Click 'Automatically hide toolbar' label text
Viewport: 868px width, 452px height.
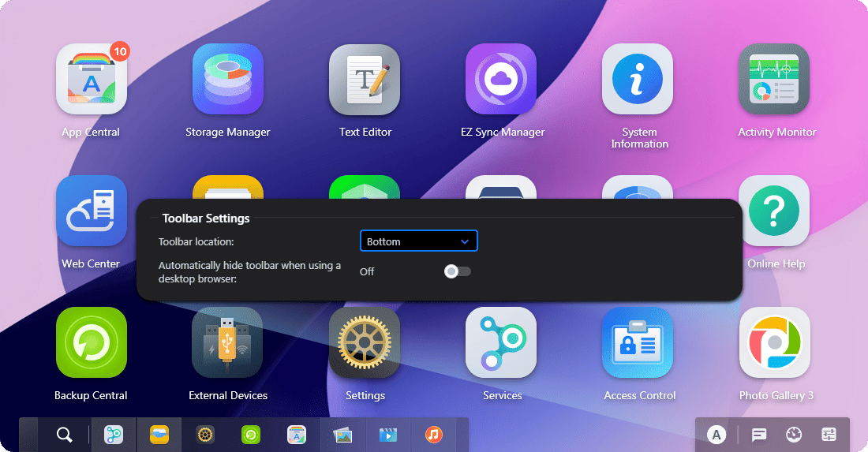[249, 272]
